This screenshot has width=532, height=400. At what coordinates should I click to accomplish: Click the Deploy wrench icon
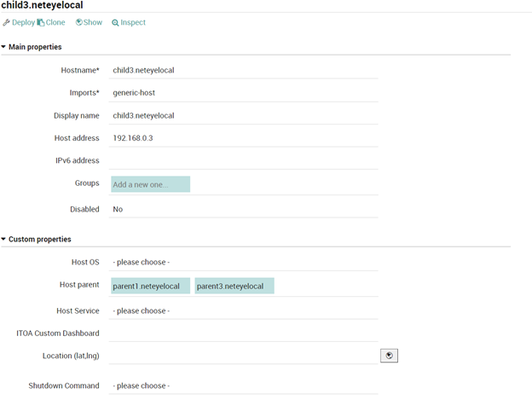pos(6,23)
